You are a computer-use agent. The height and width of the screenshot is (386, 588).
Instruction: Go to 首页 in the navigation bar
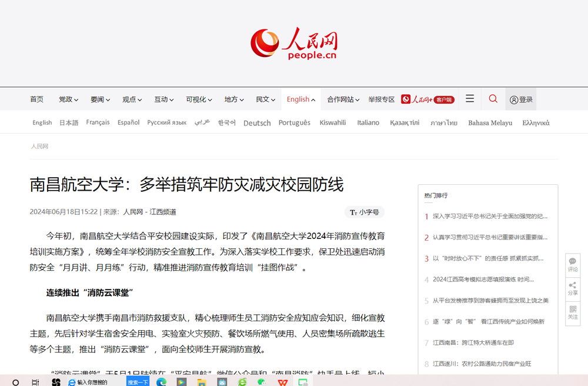click(36, 99)
